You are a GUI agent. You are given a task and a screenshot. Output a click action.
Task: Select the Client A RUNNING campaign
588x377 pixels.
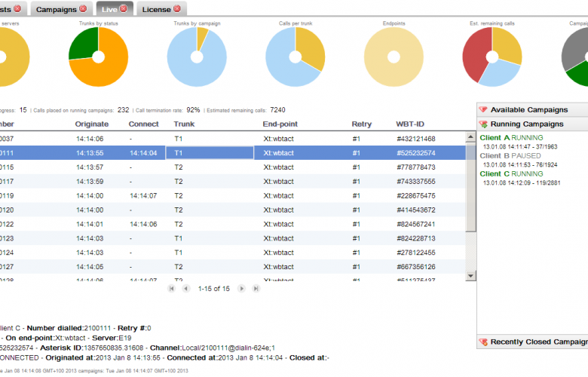(511, 138)
